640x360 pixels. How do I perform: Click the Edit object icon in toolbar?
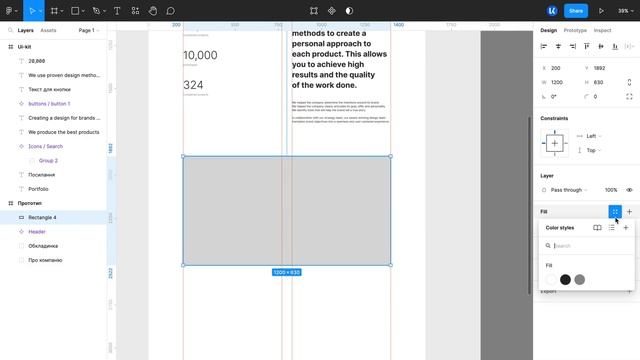click(x=313, y=11)
